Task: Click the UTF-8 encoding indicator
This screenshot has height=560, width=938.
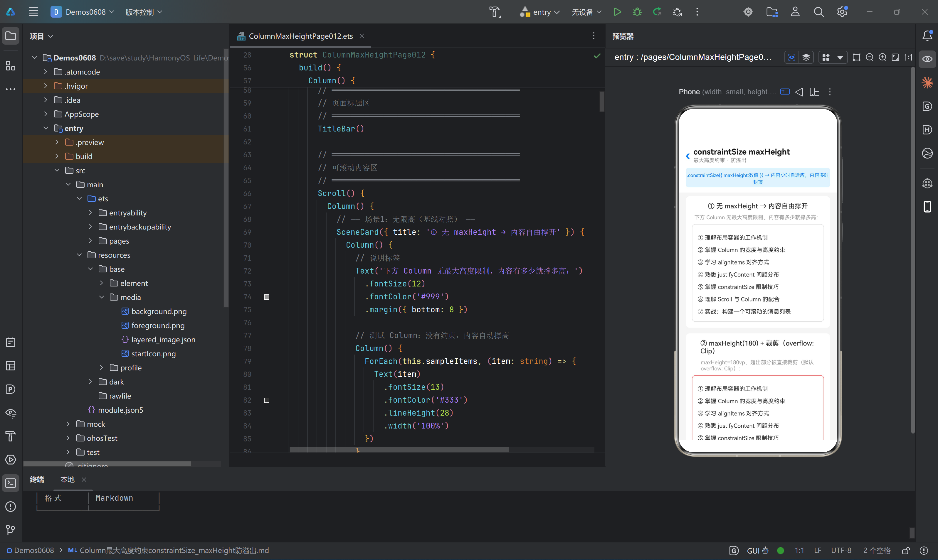Action: pyautogui.click(x=840, y=551)
